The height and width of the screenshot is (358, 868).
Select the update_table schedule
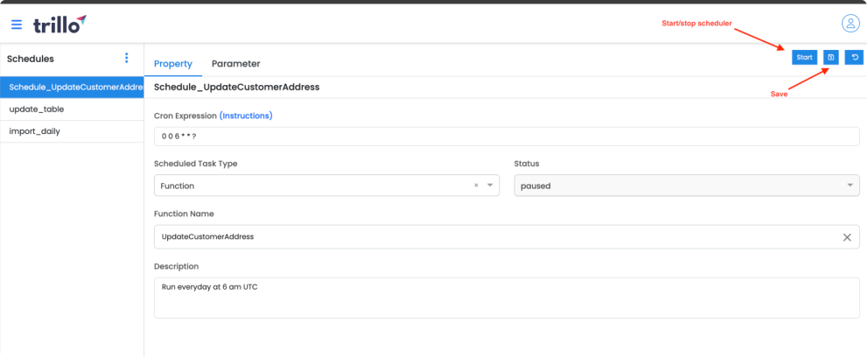click(72, 109)
